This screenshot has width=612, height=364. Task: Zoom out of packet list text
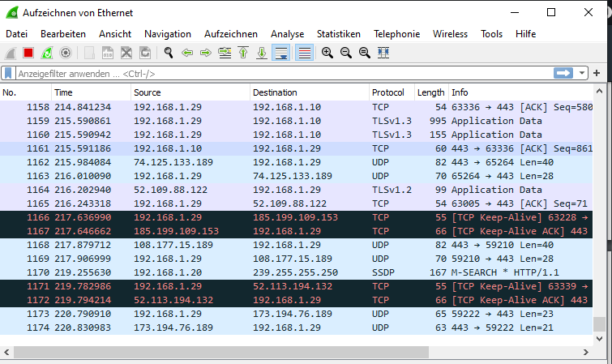click(x=346, y=53)
